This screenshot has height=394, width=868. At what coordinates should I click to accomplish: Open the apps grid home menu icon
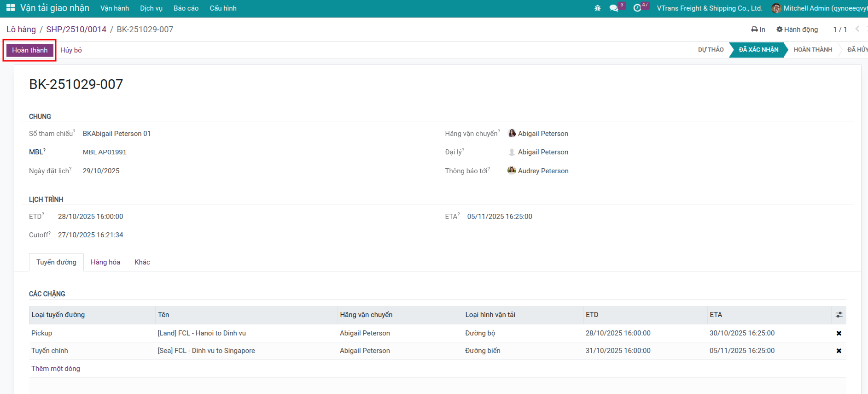coord(10,8)
